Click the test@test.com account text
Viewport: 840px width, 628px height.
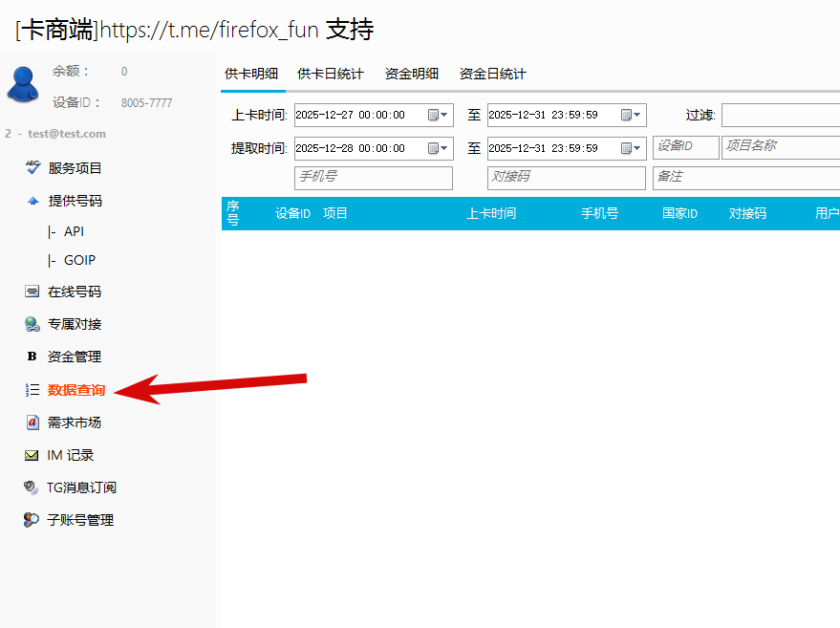click(x=67, y=134)
